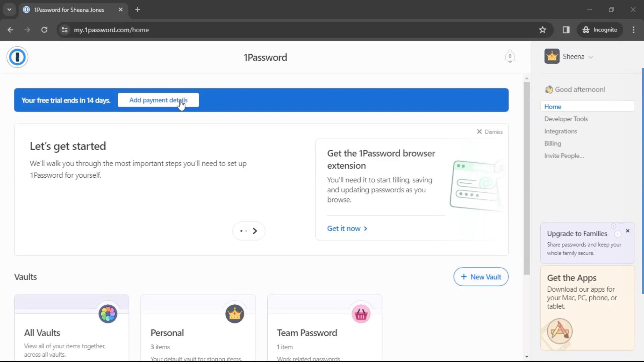Click the Get it now browser extension link
The height and width of the screenshot is (362, 644).
pyautogui.click(x=347, y=228)
